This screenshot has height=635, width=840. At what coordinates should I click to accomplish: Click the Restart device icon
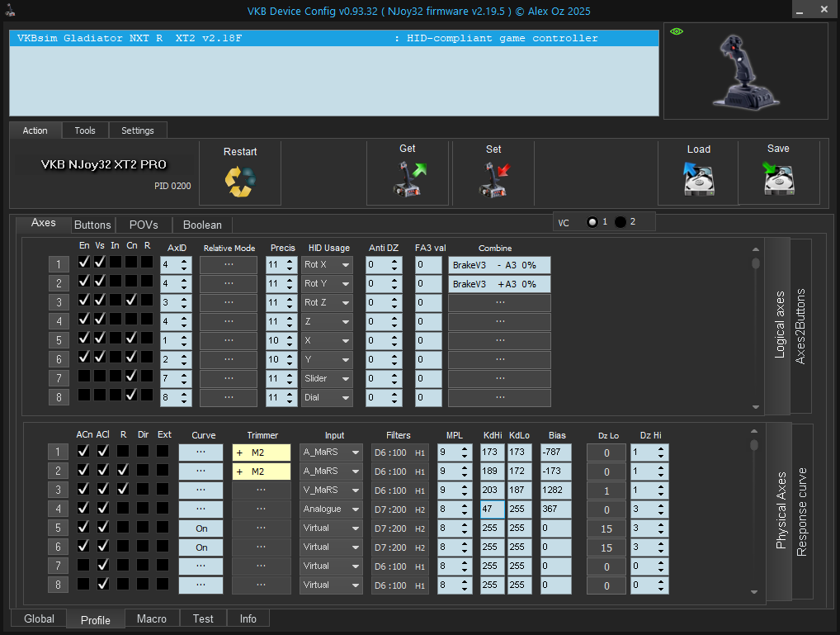240,182
